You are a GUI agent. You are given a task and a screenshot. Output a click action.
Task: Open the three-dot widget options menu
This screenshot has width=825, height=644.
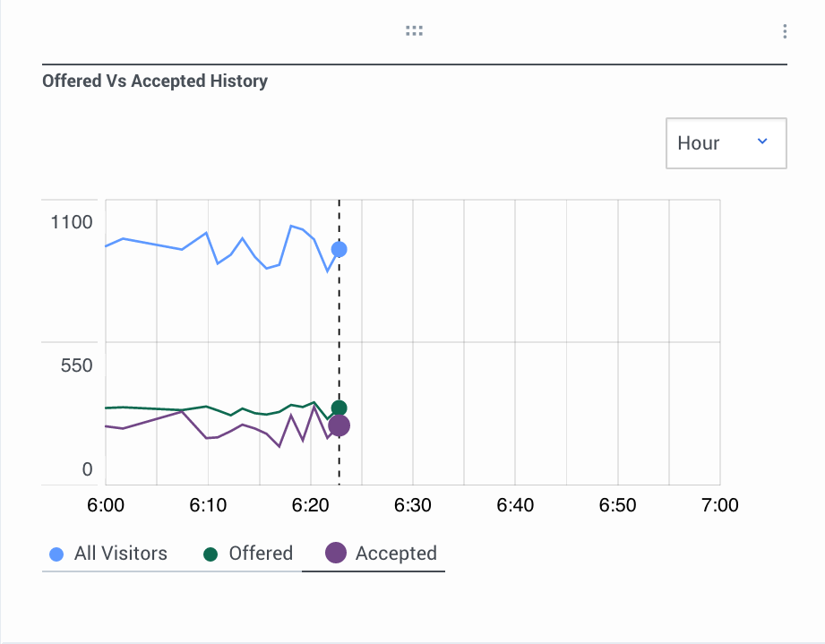[x=785, y=31]
